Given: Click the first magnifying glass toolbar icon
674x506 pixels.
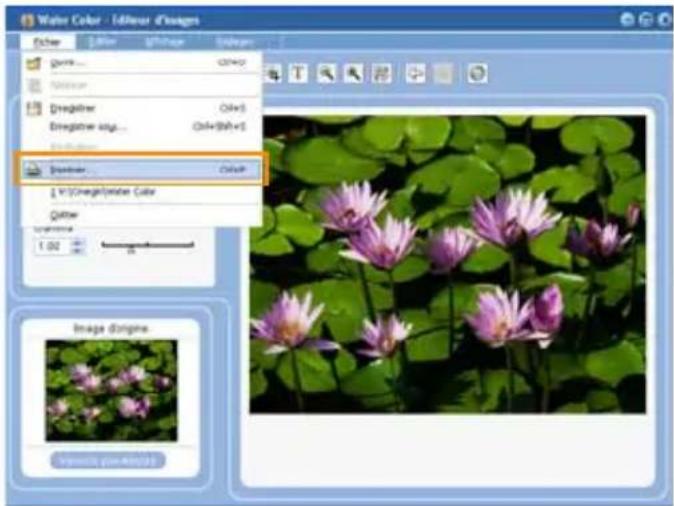Looking at the screenshot, I should pyautogui.click(x=327, y=75).
